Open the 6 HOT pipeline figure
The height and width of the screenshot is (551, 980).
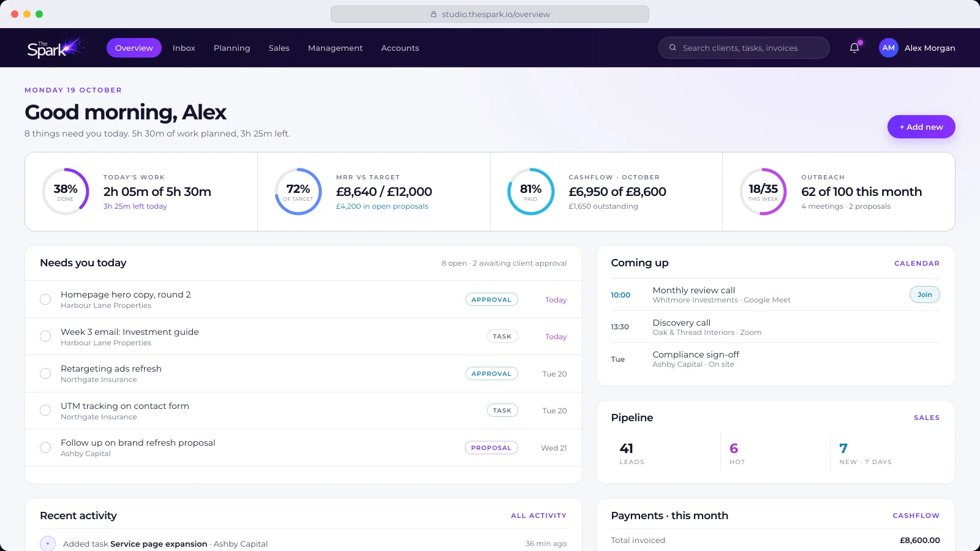point(737,453)
